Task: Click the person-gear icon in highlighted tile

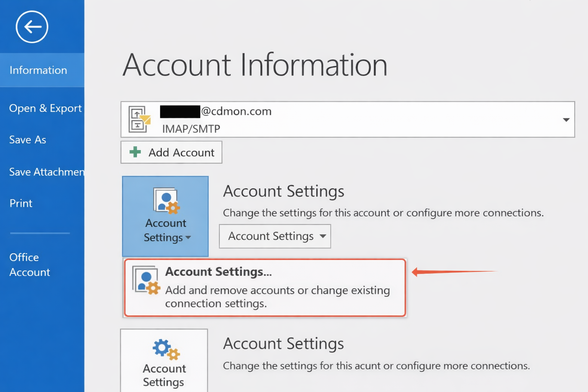Action: click(x=166, y=200)
